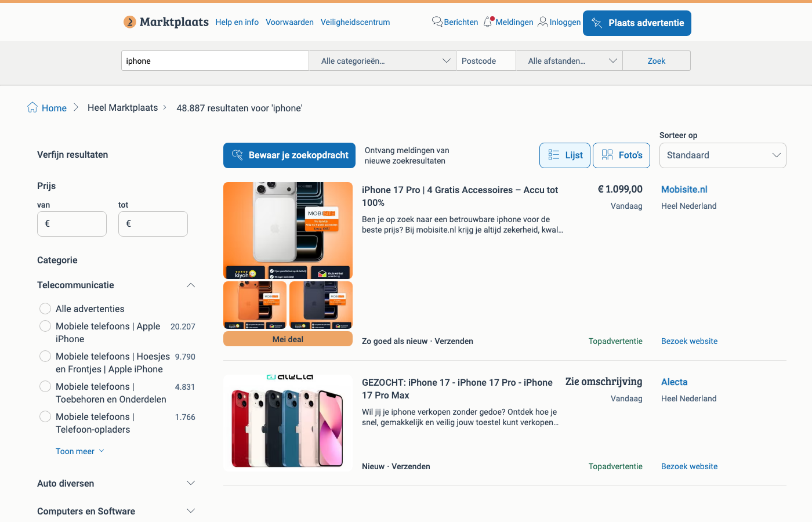Select Mobiele telefoons Apple iPhone radio

click(x=45, y=326)
